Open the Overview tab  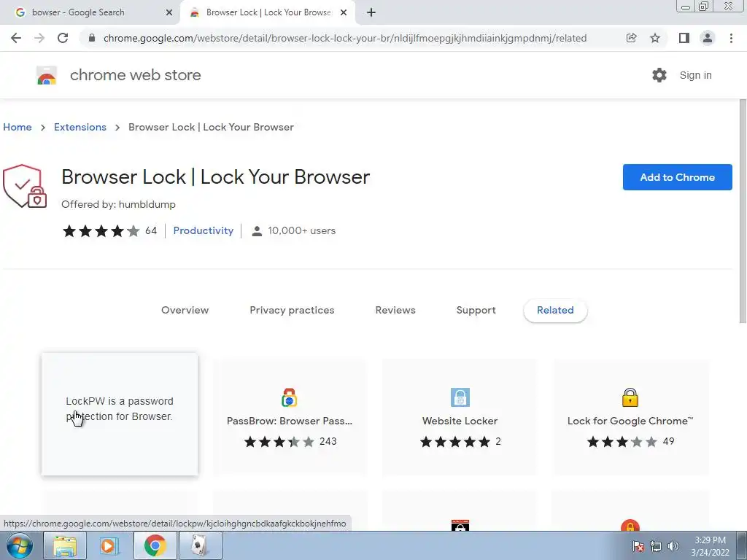coord(185,311)
